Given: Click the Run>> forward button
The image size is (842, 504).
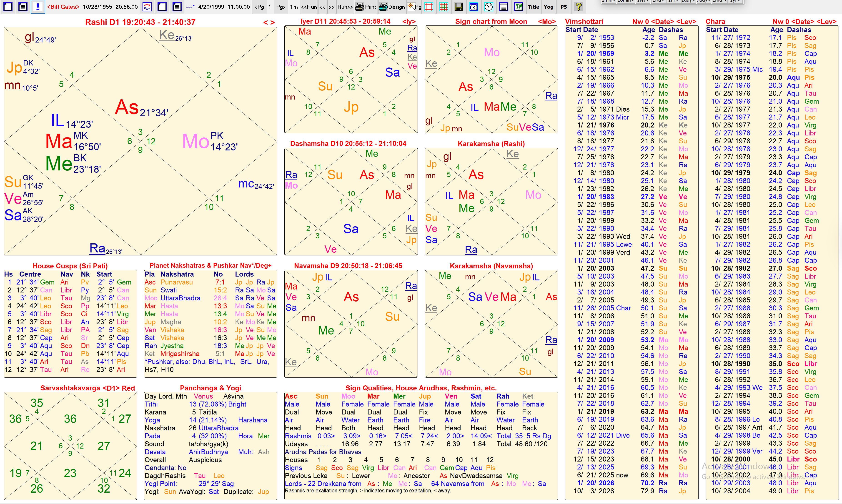Looking at the screenshot, I should click(x=345, y=7).
